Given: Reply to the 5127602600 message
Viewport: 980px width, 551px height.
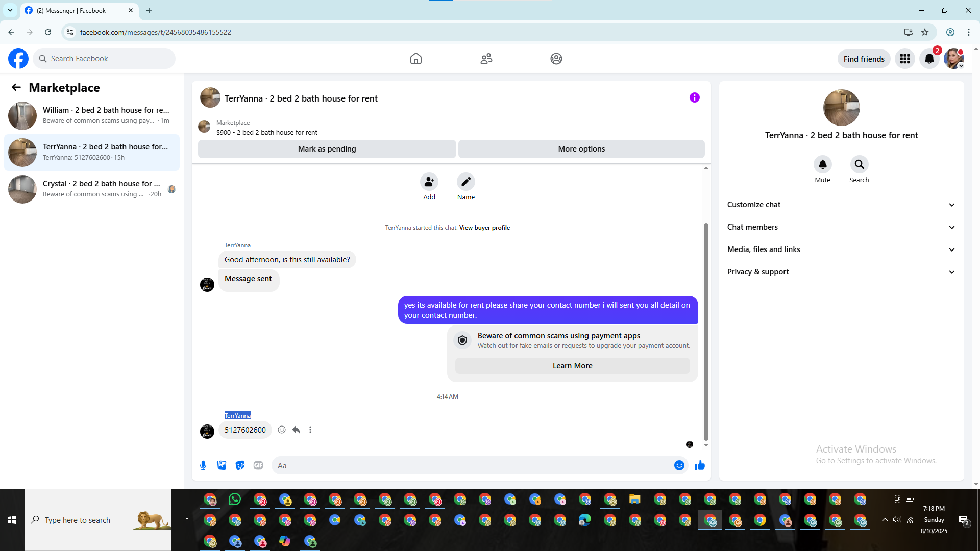Looking at the screenshot, I should point(296,430).
